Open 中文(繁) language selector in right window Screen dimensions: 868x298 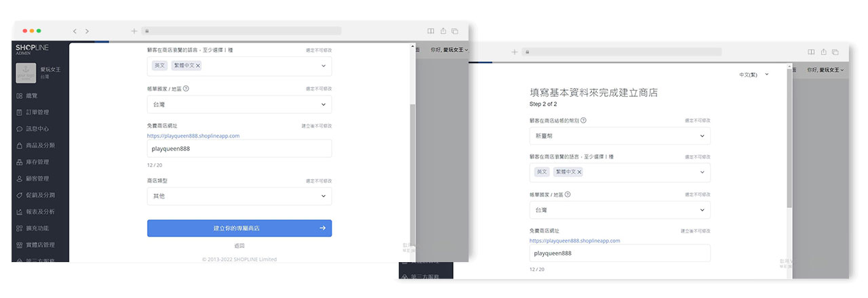[x=754, y=74]
